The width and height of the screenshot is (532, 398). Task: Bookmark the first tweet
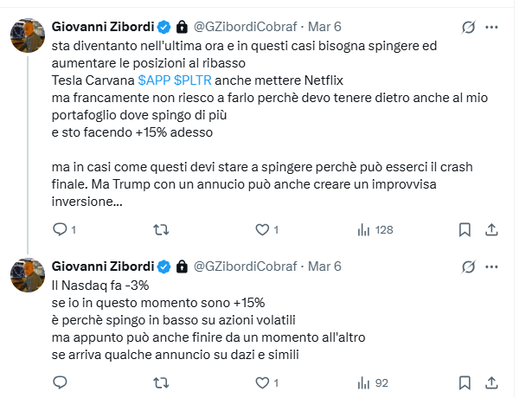[465, 229]
